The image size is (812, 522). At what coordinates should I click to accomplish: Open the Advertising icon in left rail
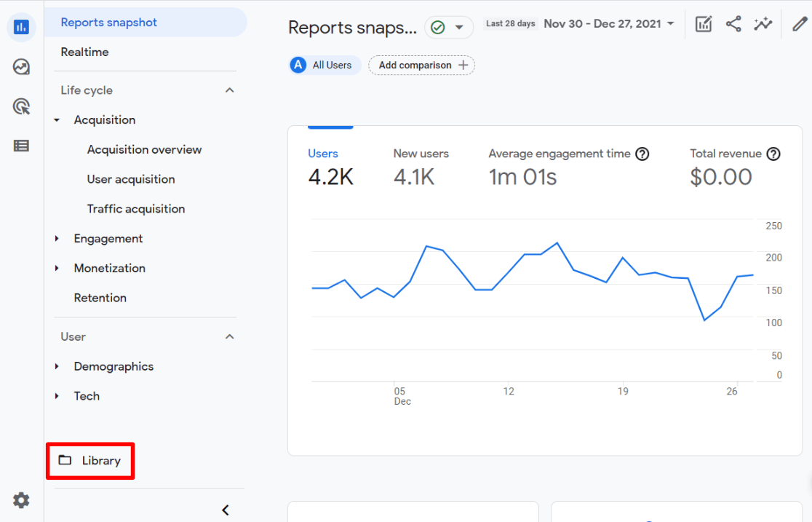[x=21, y=107]
